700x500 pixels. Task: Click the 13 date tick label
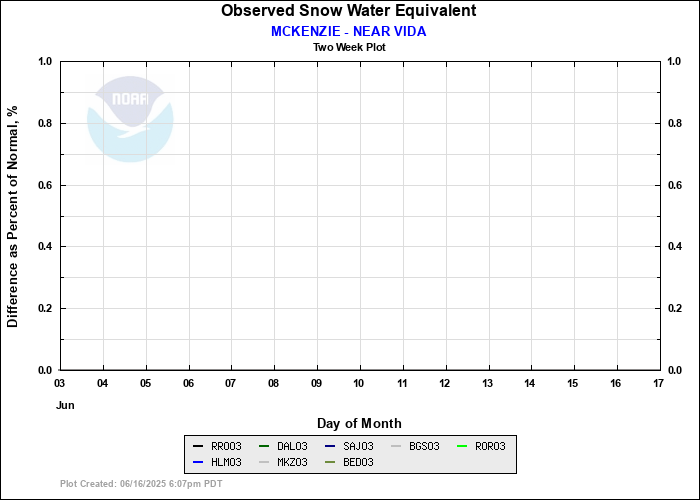(487, 383)
